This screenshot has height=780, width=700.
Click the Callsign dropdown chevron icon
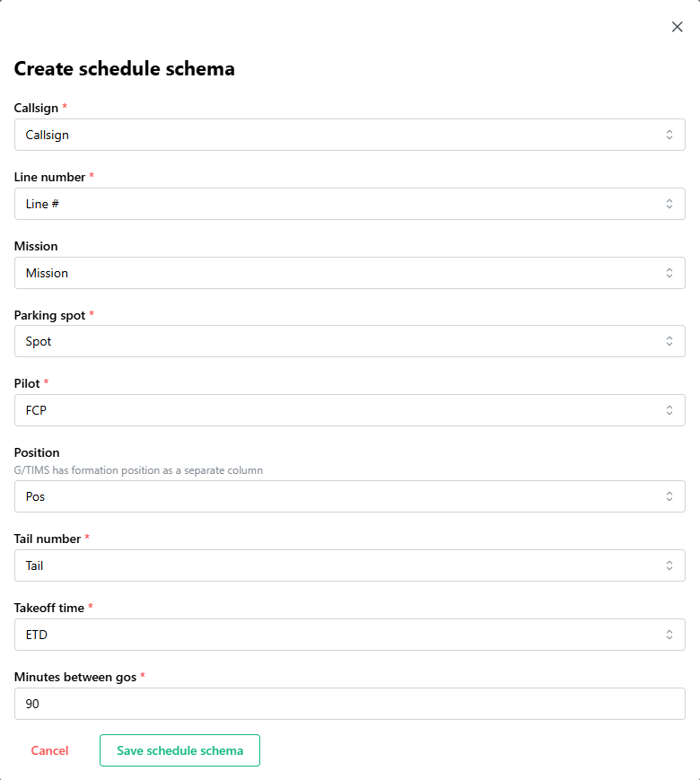tap(669, 135)
